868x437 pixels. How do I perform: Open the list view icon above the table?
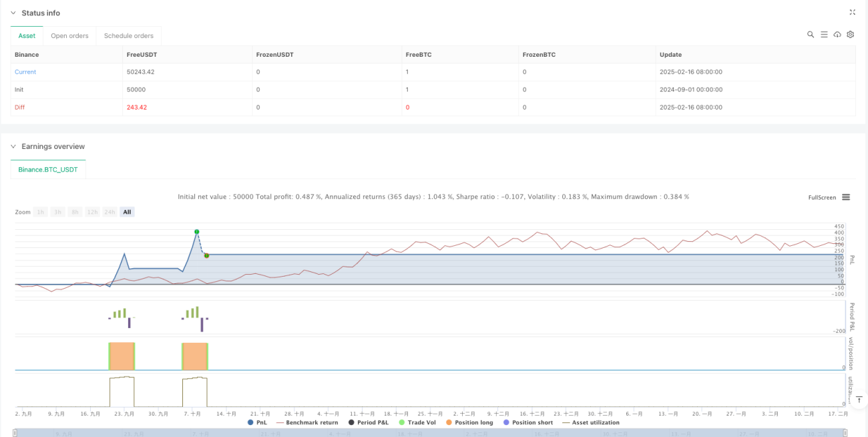(x=824, y=35)
